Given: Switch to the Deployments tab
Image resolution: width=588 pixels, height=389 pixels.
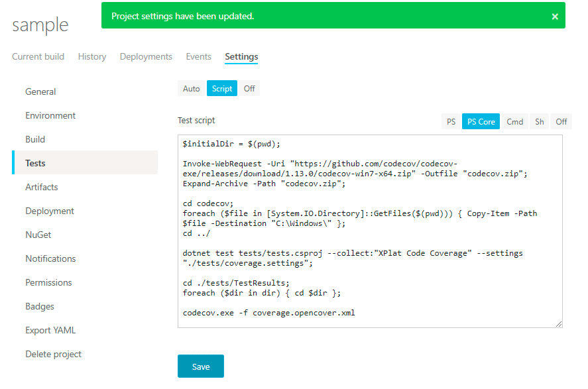Looking at the screenshot, I should tap(146, 56).
